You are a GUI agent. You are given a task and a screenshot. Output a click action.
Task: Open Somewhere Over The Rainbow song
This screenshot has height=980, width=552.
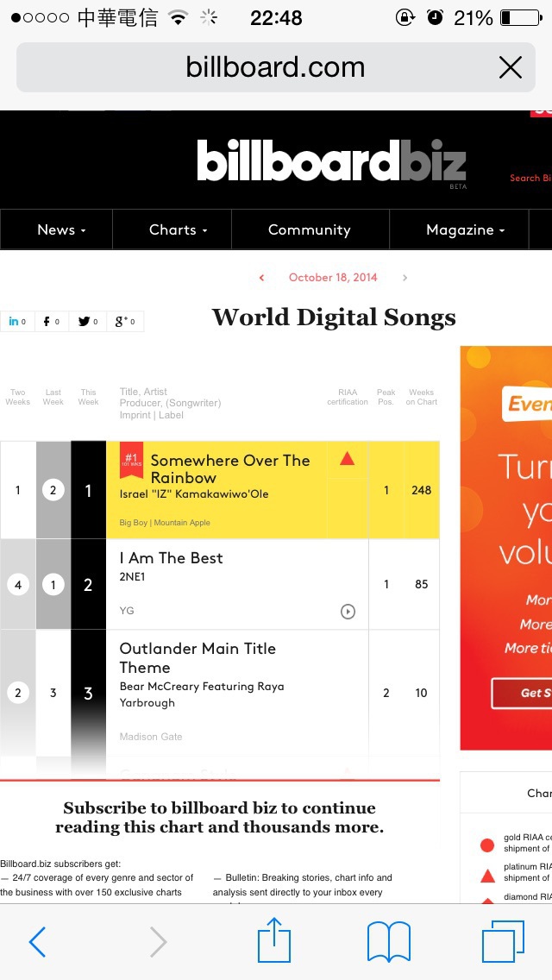point(229,469)
